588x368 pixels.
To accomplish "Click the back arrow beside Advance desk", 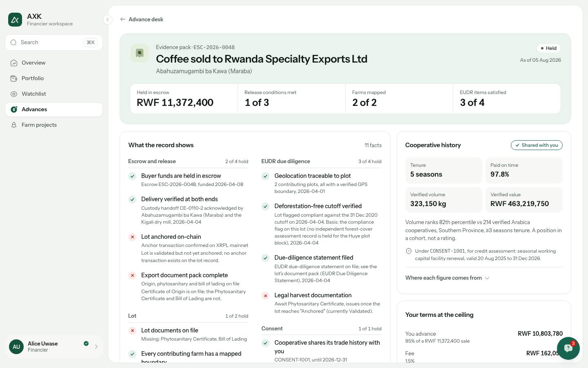I will (123, 19).
